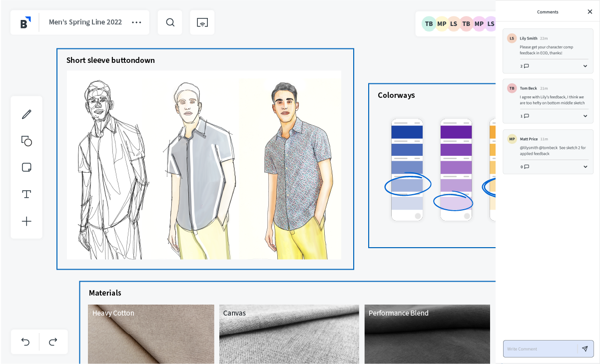Expand Lily Smith's comment thread chevron
Screen dimensions: 600x364
[x=585, y=66]
